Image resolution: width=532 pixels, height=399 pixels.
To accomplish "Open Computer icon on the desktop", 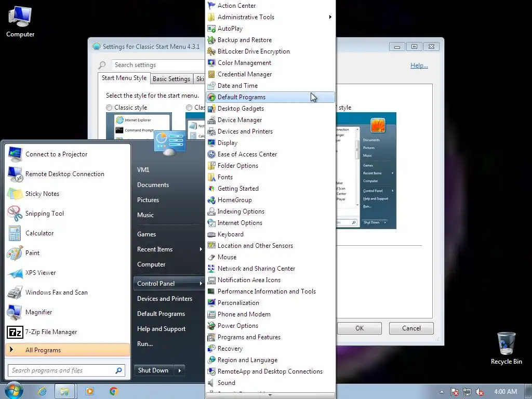I will (x=20, y=21).
